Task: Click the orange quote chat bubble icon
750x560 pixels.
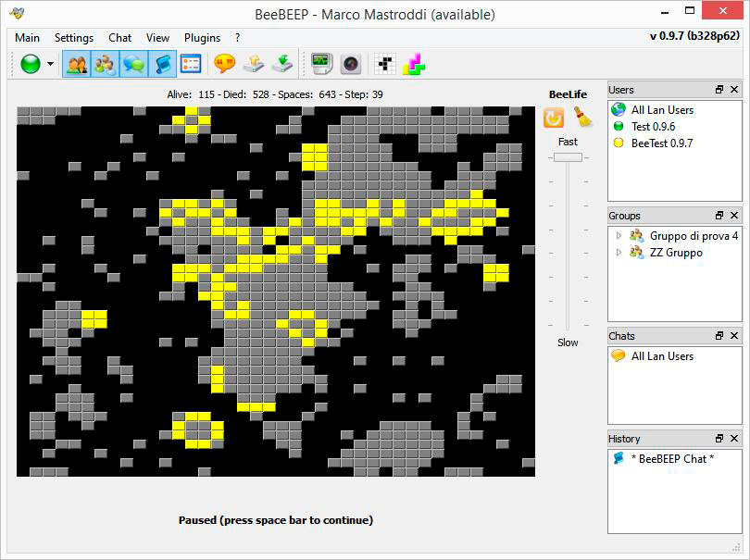Action: pyautogui.click(x=224, y=64)
